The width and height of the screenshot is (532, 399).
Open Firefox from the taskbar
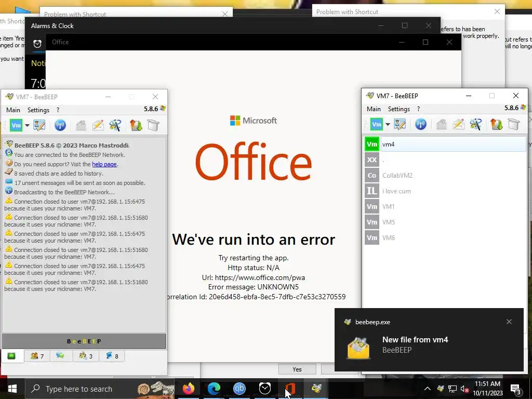point(188,389)
